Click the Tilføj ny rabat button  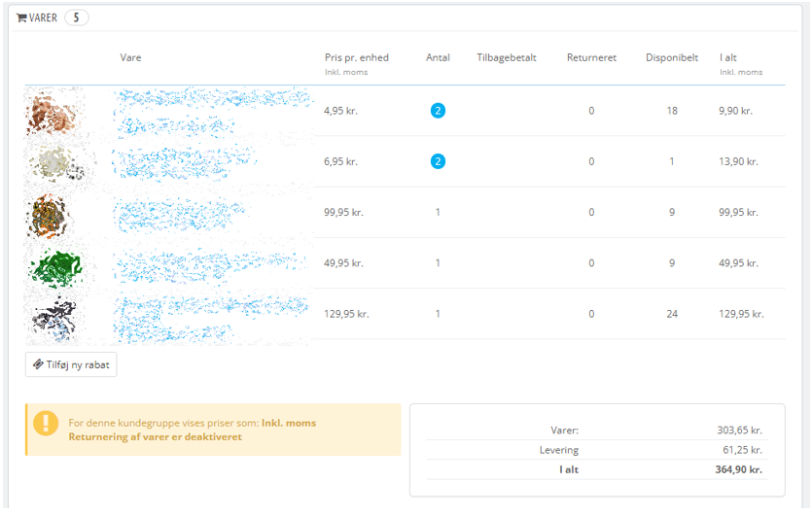(71, 364)
